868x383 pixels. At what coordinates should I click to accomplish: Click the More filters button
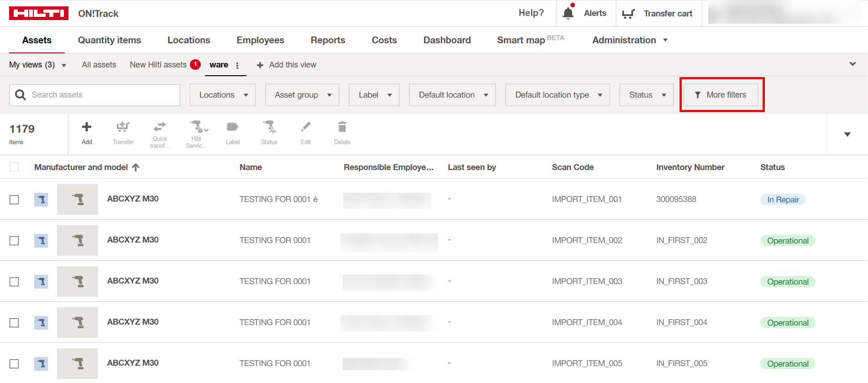(721, 95)
